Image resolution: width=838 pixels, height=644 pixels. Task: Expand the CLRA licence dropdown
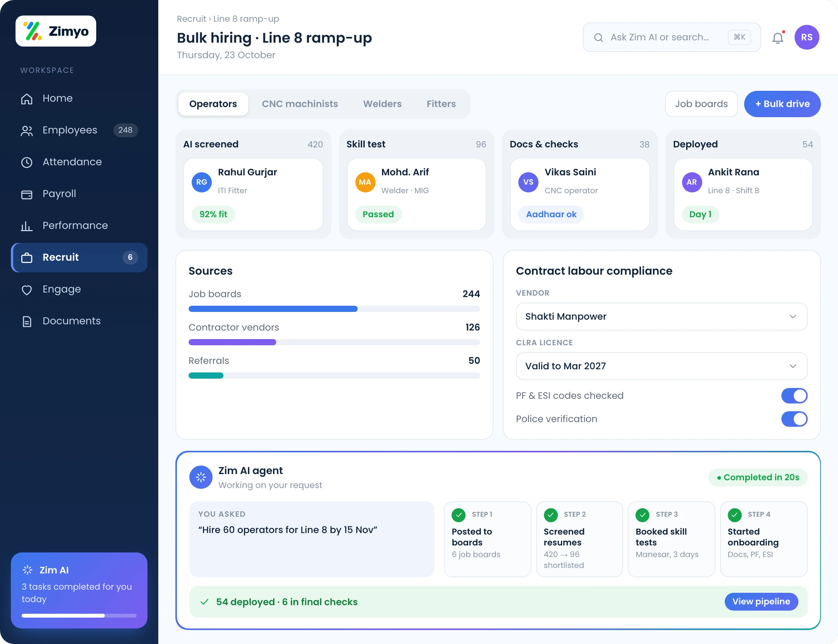[x=661, y=366]
